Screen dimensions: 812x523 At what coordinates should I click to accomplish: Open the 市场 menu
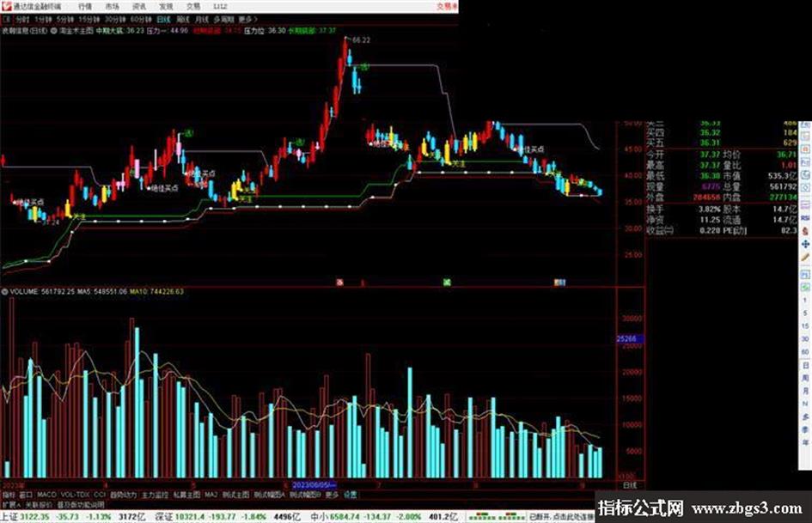(112, 7)
